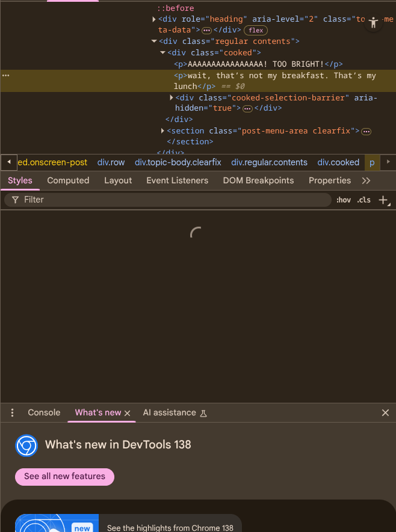
Task: Select div.row breadcrumb
Action: [x=111, y=162]
